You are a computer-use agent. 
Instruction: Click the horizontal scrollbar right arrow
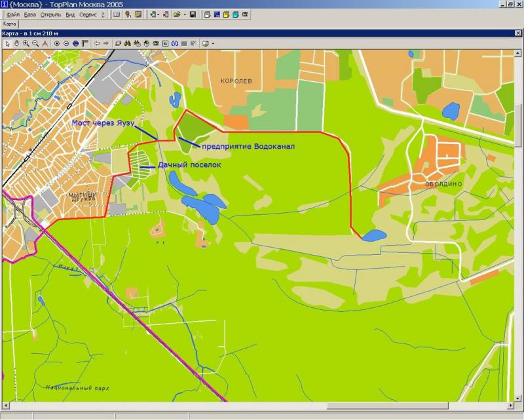[510, 406]
